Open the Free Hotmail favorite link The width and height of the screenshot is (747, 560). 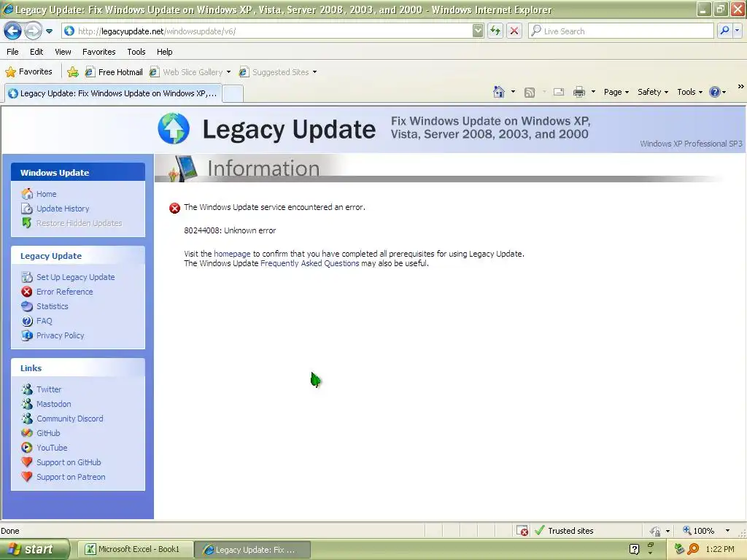(114, 72)
